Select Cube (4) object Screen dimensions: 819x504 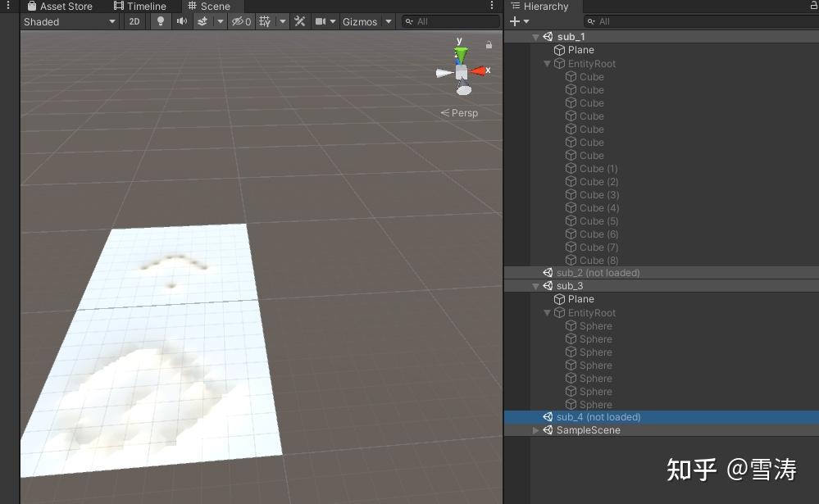pos(599,208)
